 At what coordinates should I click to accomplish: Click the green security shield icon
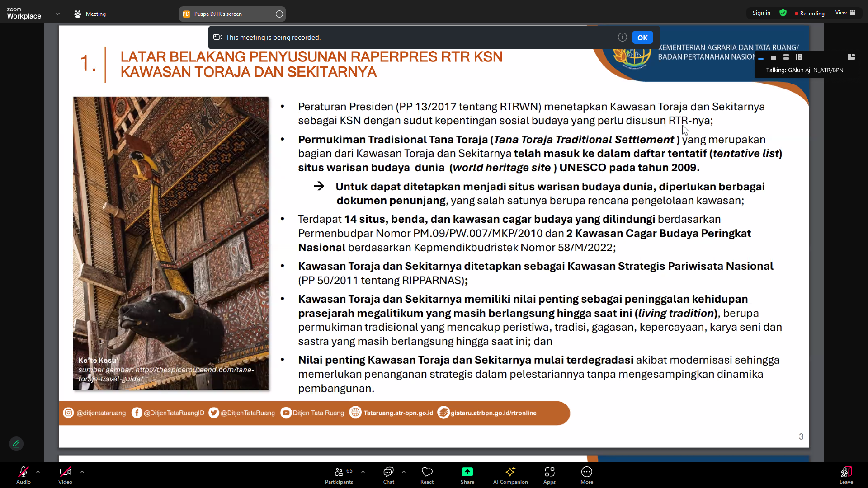[783, 13]
